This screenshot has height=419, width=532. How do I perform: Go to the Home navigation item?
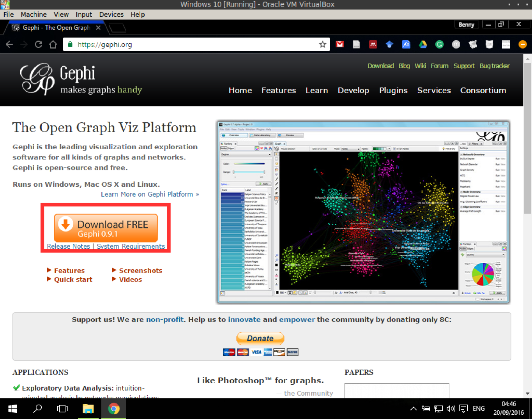240,90
